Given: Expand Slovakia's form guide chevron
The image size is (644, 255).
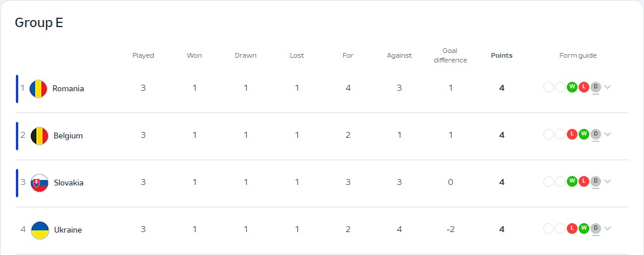Looking at the screenshot, I should tap(608, 181).
